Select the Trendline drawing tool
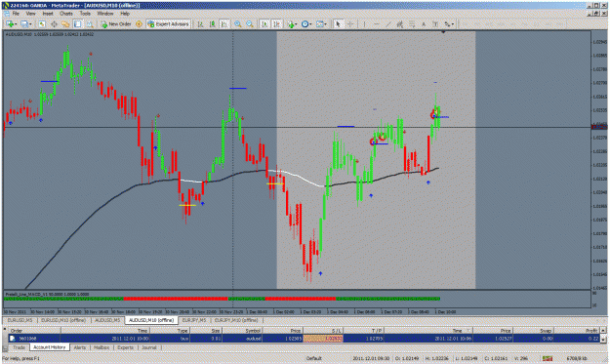Image resolution: width=610 pixels, height=364 pixels. pyautogui.click(x=387, y=24)
